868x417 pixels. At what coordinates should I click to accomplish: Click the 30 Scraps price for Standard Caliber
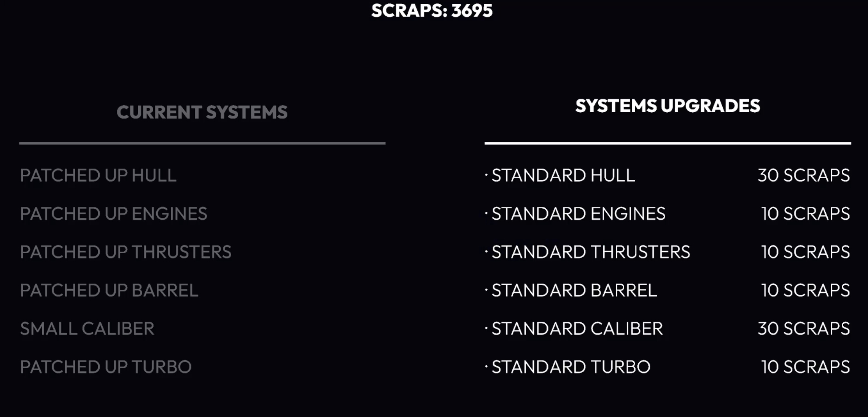tap(804, 329)
